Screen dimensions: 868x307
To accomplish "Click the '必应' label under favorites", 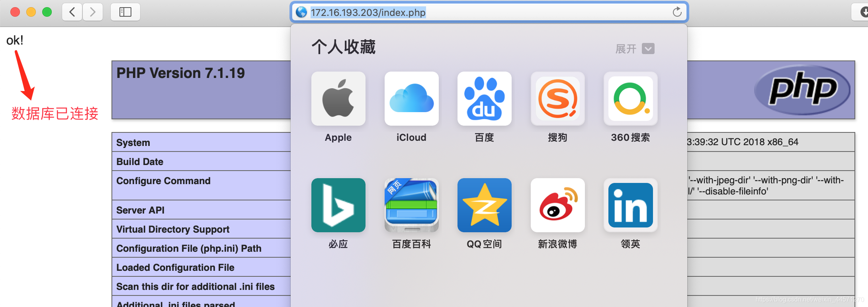I will click(338, 244).
